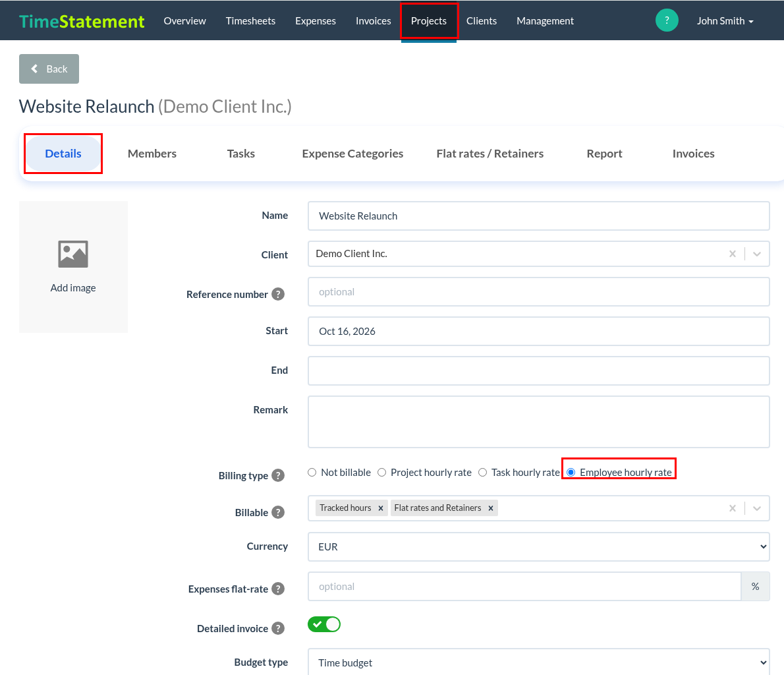The width and height of the screenshot is (784, 675).
Task: Open the Overview menu
Action: [184, 21]
